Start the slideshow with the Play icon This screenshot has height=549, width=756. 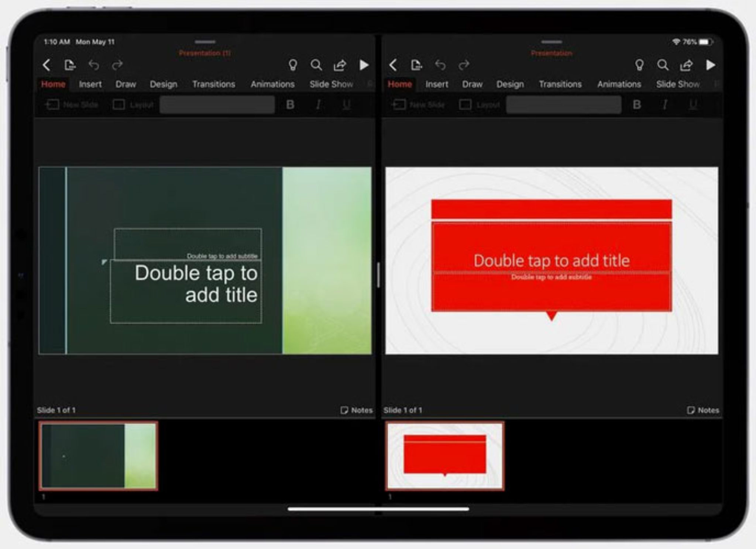365,65
